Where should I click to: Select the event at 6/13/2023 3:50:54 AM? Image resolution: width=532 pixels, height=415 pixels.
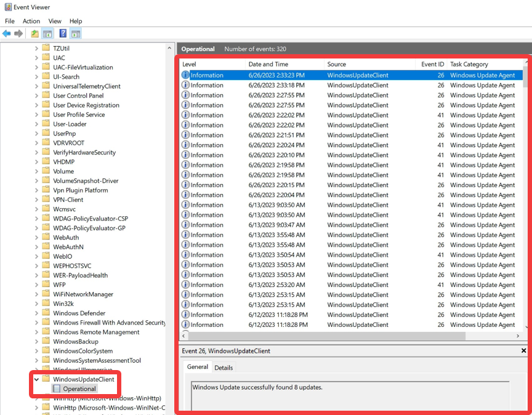point(352,255)
